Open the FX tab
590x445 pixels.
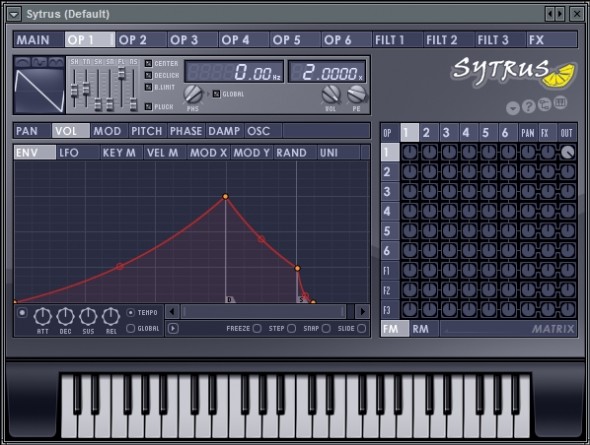[552, 40]
